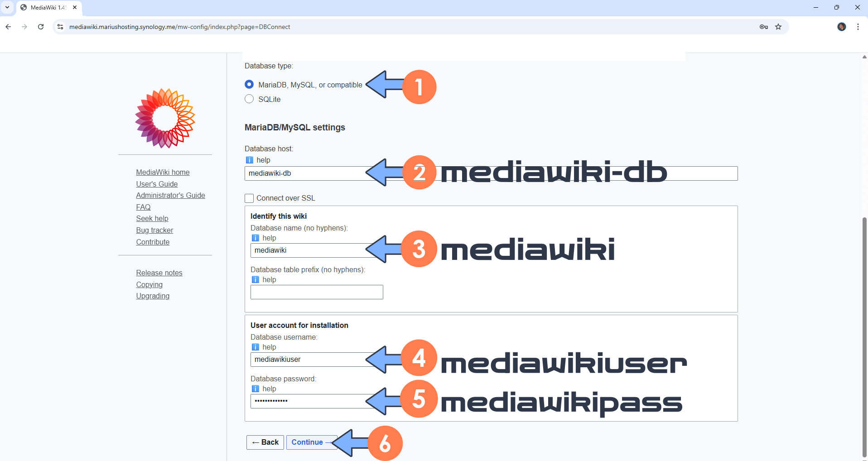Bookmark this page with the star icon
868x461 pixels.
pos(779,27)
